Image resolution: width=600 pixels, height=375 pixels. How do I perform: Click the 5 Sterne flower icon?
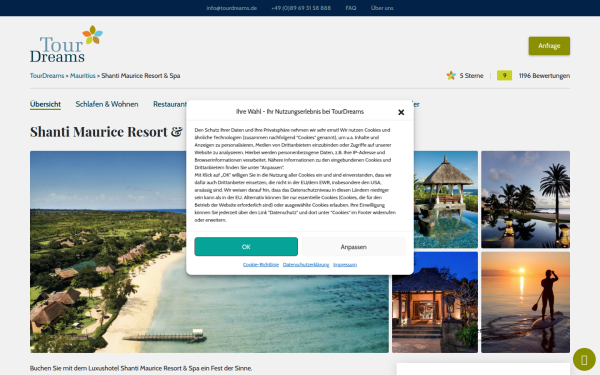(x=451, y=76)
